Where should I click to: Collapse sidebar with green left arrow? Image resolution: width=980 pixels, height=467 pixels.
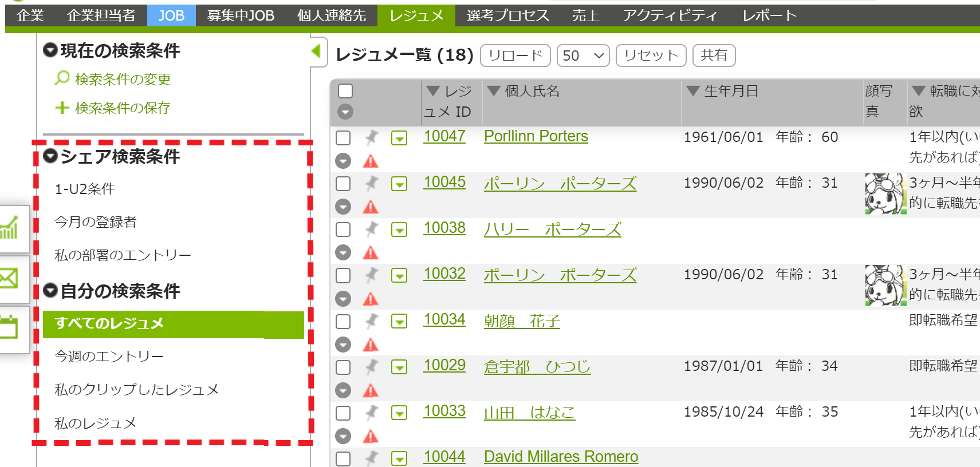316,51
